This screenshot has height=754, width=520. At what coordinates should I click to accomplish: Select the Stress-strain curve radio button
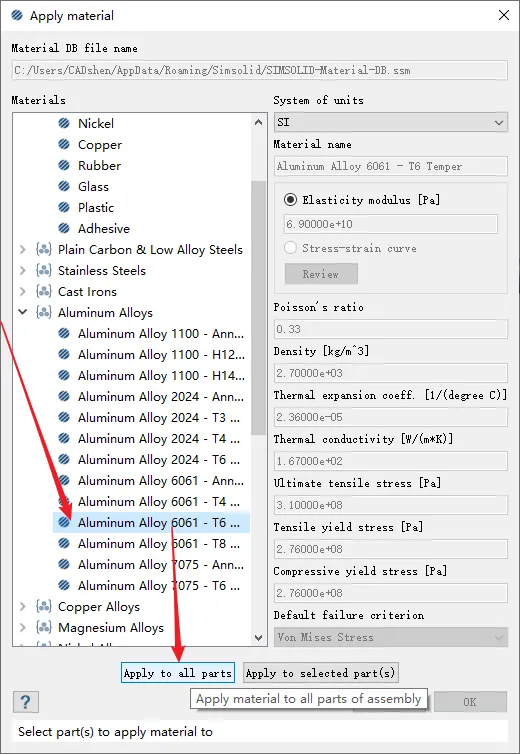coord(290,248)
